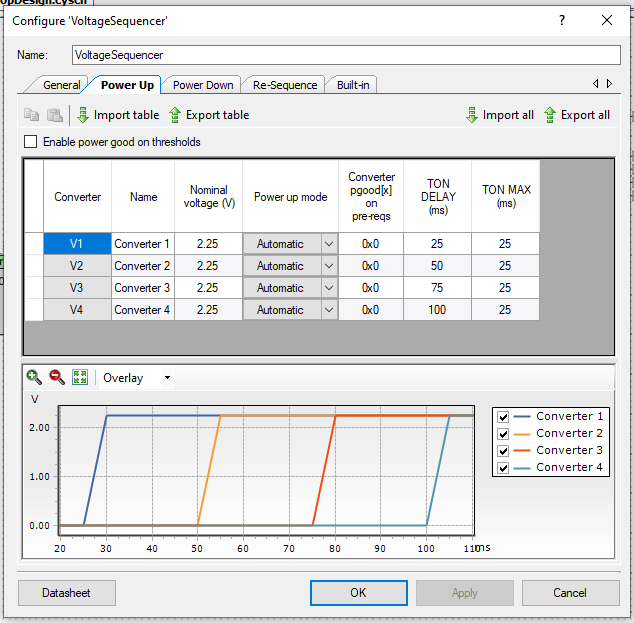This screenshot has width=634, height=623.
Task: Open Power up mode dropdown for V2
Action: point(329,266)
